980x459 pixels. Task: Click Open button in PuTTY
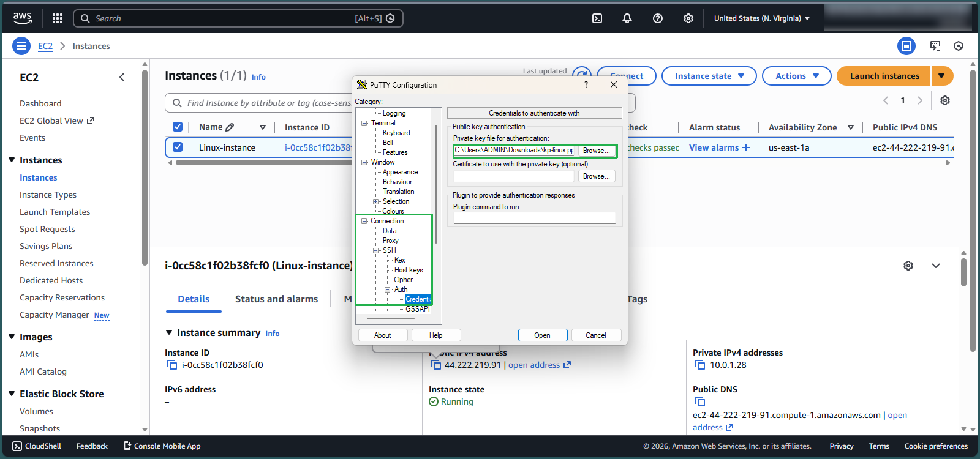[542, 335]
